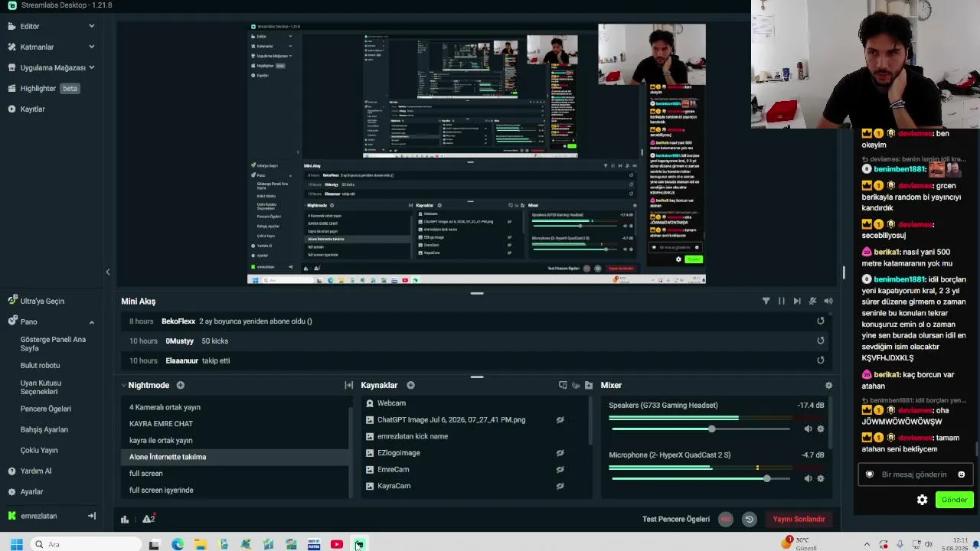Screen dimensions: 980x551
Task: Log out using the emrezlatan exit icon
Action: [x=92, y=516]
